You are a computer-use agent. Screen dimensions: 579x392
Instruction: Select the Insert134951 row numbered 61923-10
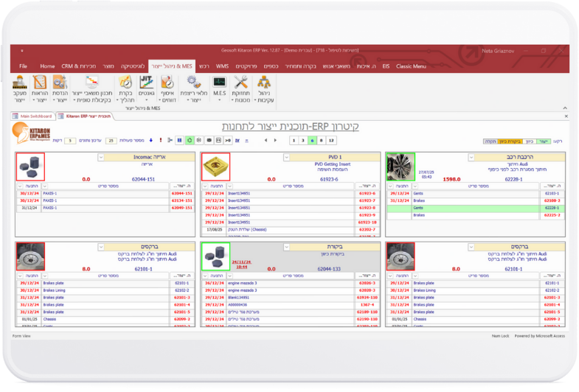click(x=291, y=223)
